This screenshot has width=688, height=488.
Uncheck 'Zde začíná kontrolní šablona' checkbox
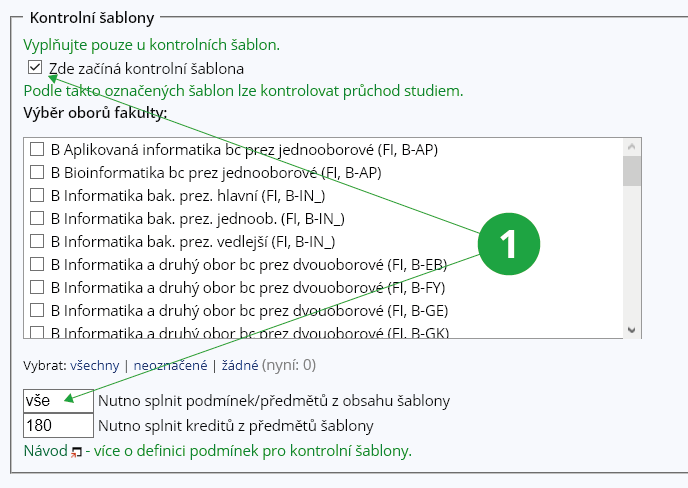click(36, 68)
